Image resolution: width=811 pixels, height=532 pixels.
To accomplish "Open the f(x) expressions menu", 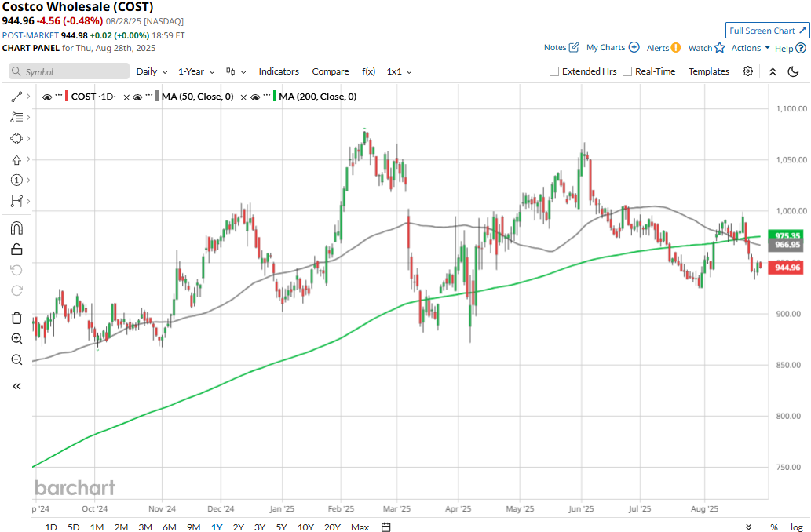I will [368, 71].
